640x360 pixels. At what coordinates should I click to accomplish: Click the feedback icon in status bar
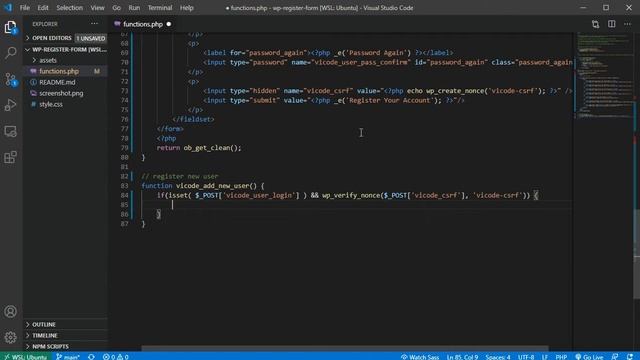point(615,357)
